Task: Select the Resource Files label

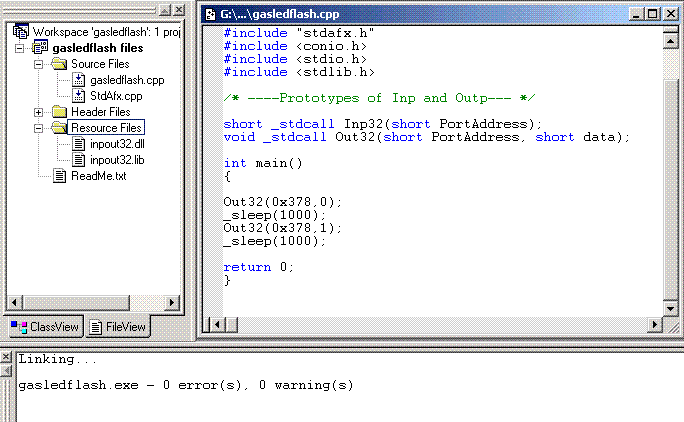Action: (106, 128)
